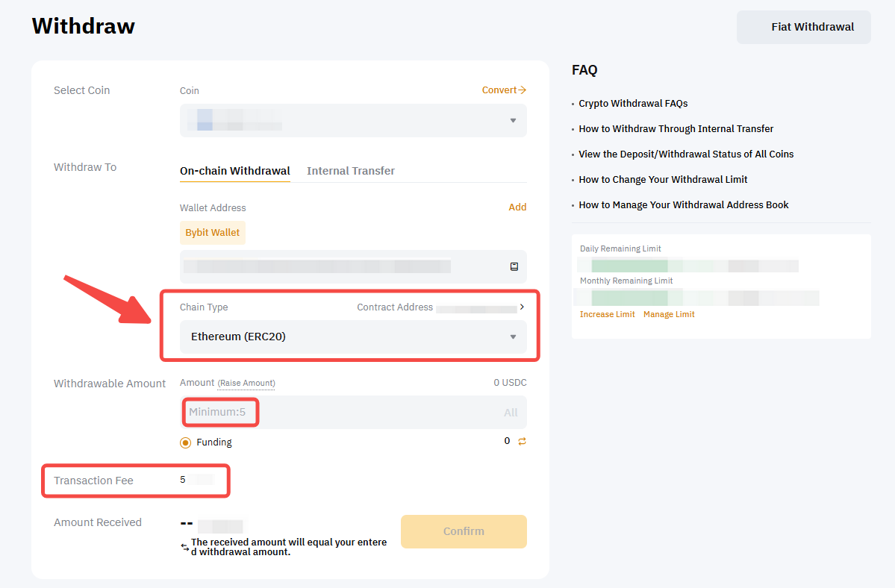Click the address book icon in wallet field
Screen dimensions: 895x588
[514, 266]
